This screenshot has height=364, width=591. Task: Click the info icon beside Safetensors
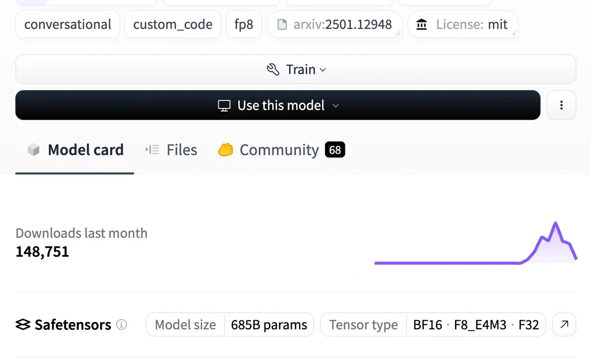[121, 325]
